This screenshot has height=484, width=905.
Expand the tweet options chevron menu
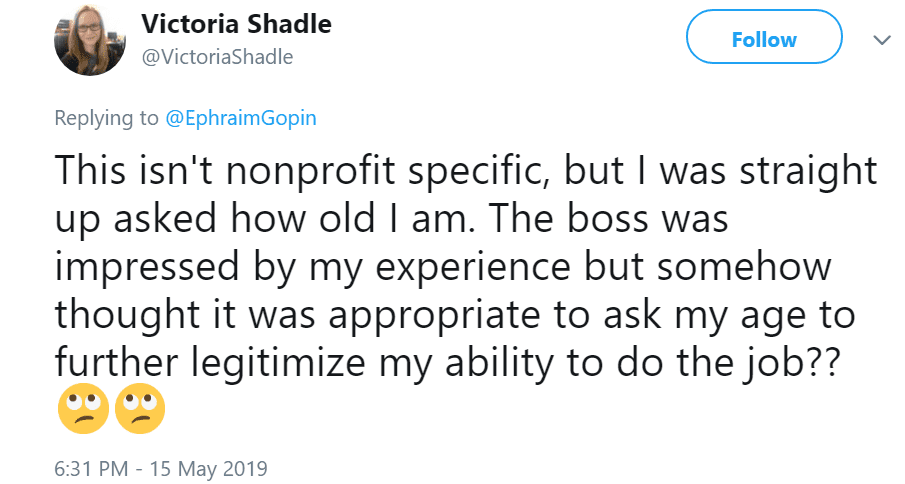[x=881, y=40]
